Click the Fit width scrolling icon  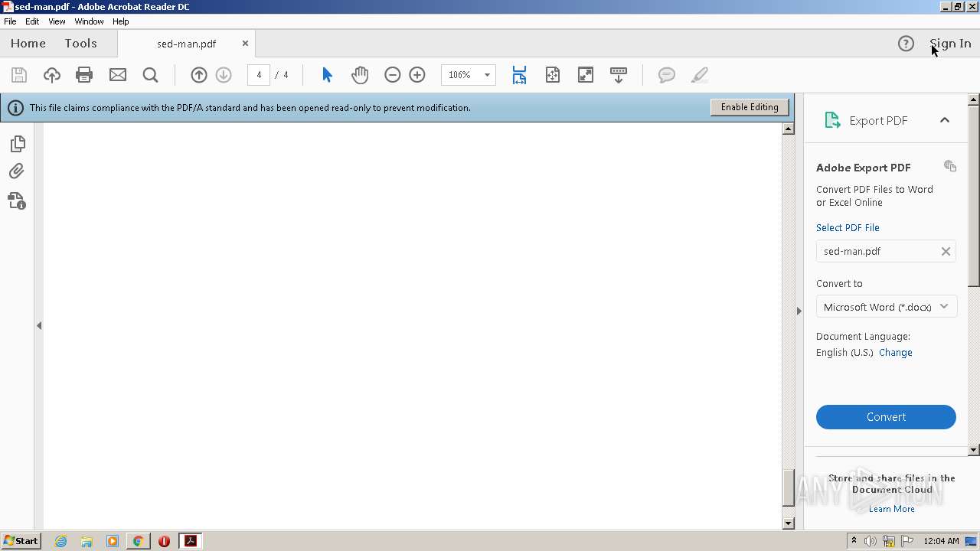point(519,75)
